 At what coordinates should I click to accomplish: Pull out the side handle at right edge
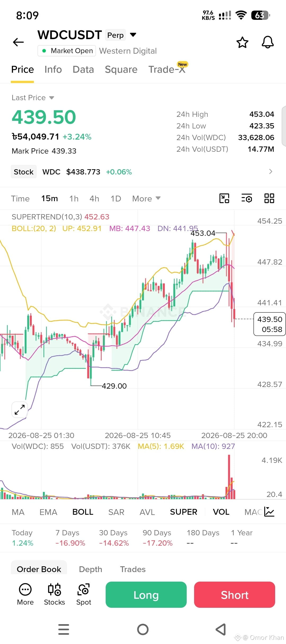[284, 126]
